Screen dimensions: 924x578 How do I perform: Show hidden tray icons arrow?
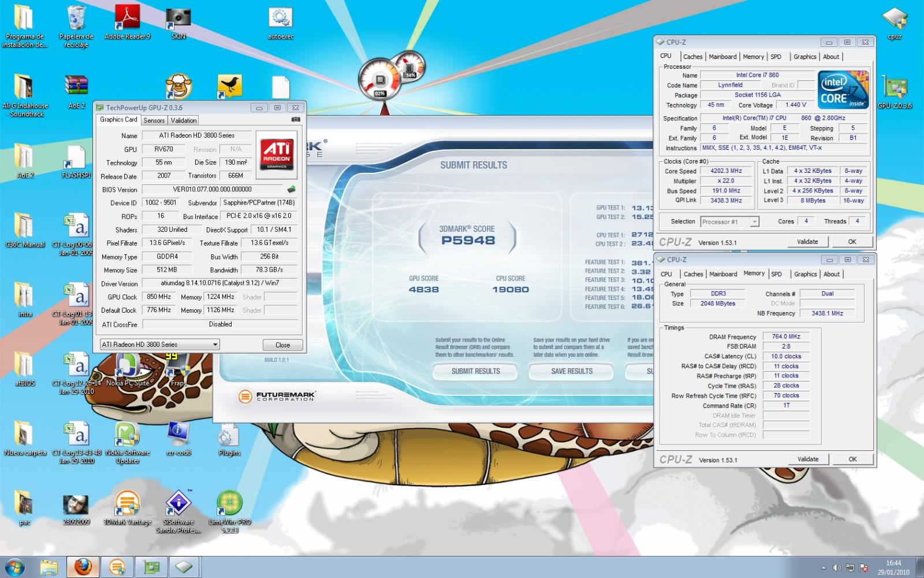823,568
